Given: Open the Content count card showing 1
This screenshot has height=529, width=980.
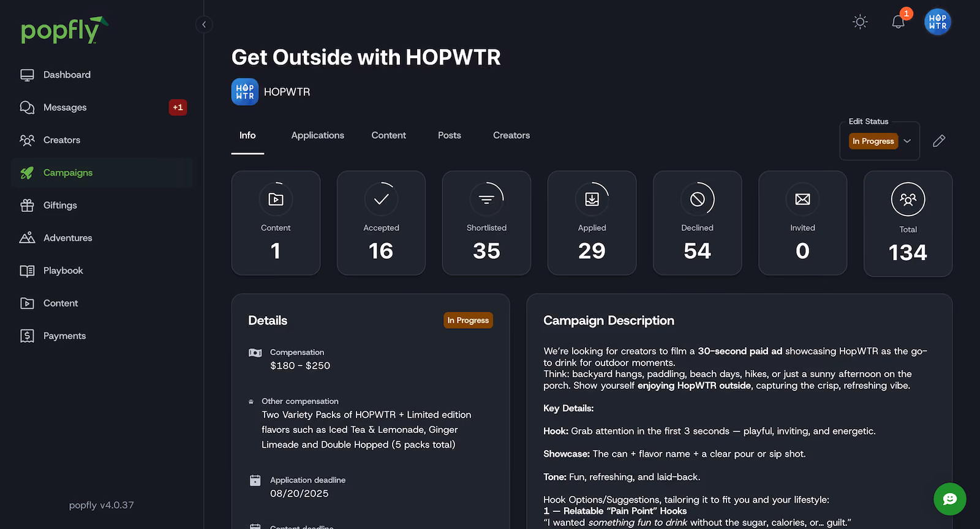Looking at the screenshot, I should [276, 223].
